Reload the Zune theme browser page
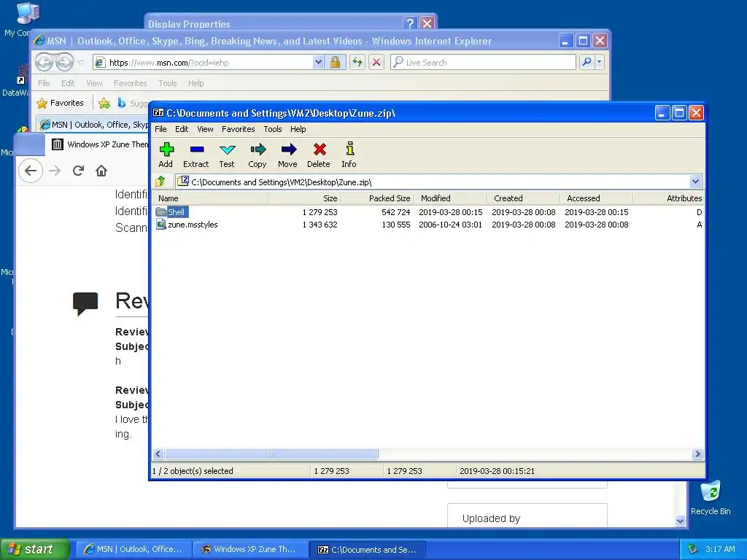747x560 pixels. [x=78, y=171]
